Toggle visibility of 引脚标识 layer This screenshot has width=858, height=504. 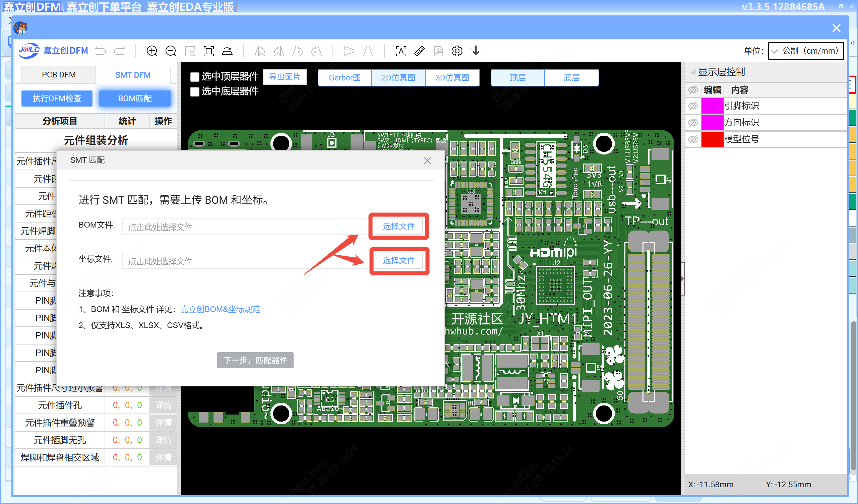(693, 106)
